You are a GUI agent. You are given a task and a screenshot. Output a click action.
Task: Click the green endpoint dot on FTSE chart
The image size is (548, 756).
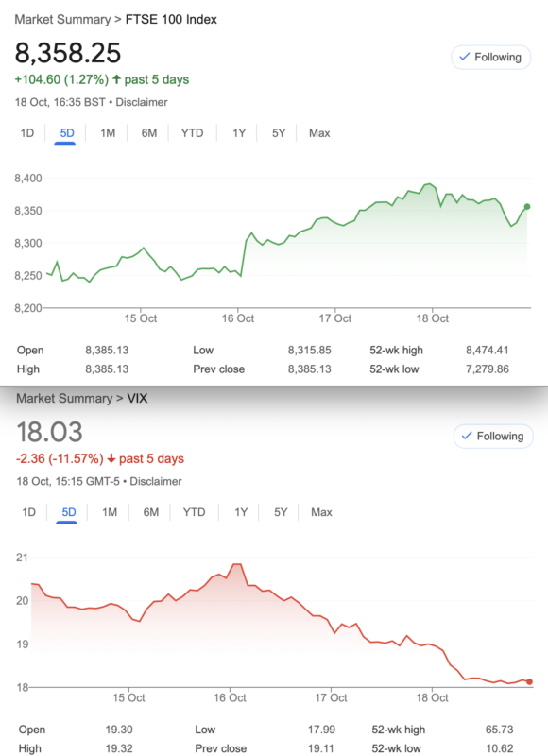527,206
